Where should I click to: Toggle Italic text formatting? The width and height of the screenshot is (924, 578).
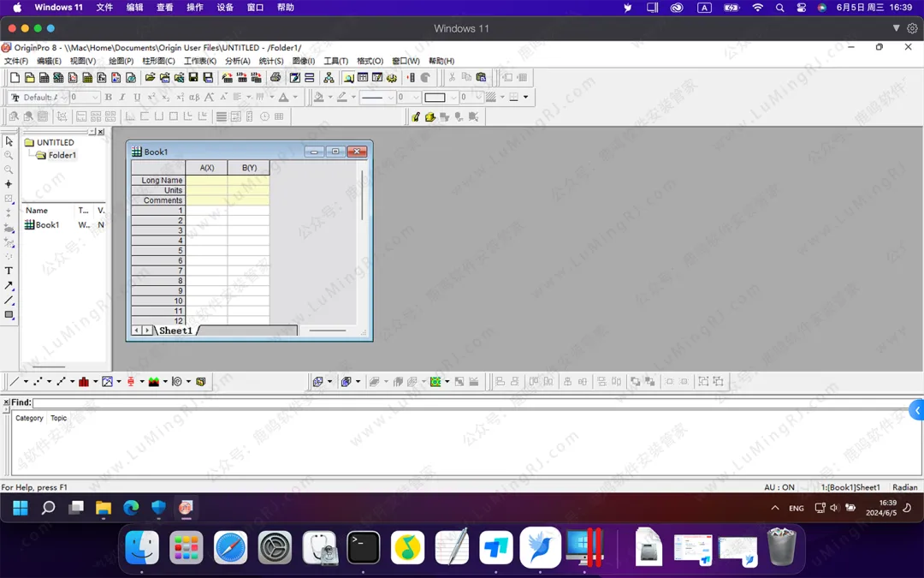(122, 98)
